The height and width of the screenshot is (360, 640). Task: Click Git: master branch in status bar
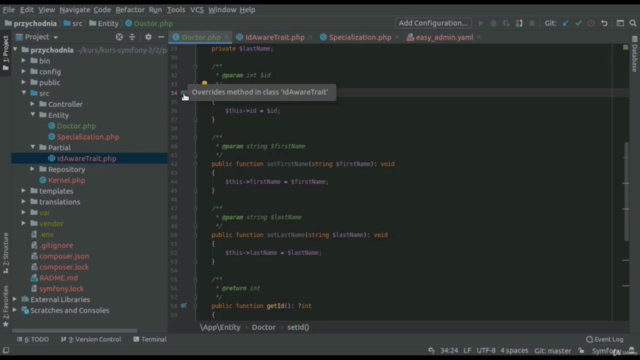pyautogui.click(x=553, y=351)
